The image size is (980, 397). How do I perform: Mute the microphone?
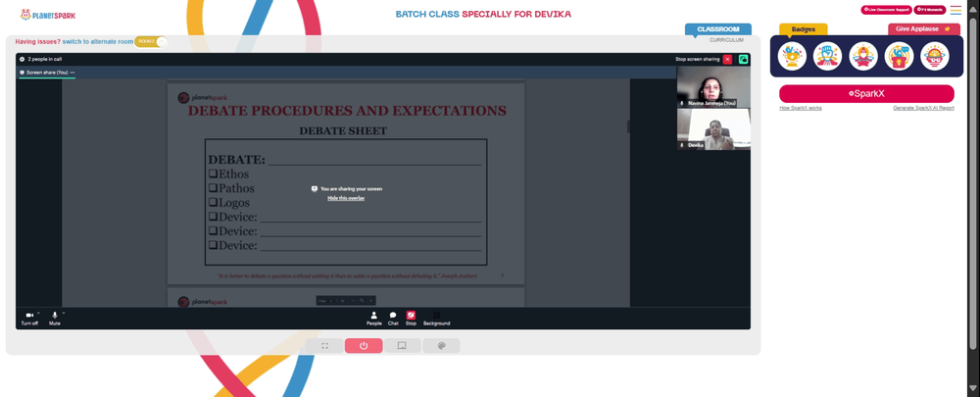tap(55, 315)
